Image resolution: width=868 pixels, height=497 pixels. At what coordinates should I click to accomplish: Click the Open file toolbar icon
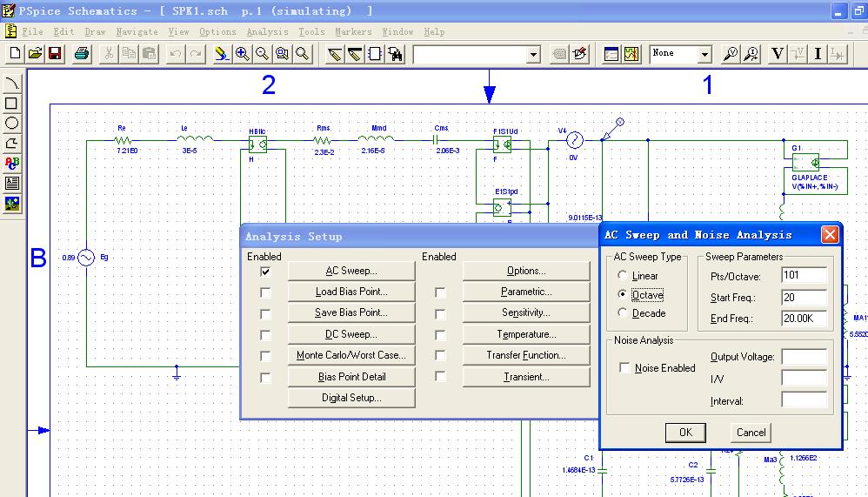(36, 54)
